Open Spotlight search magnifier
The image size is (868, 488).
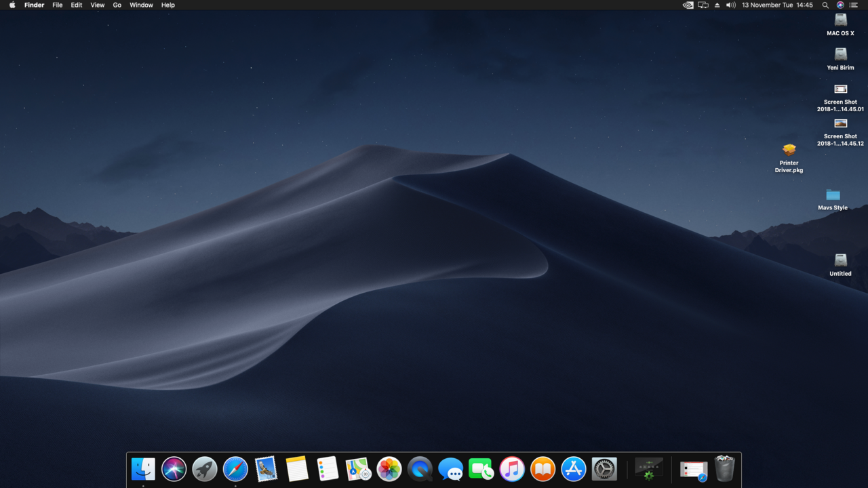(825, 5)
